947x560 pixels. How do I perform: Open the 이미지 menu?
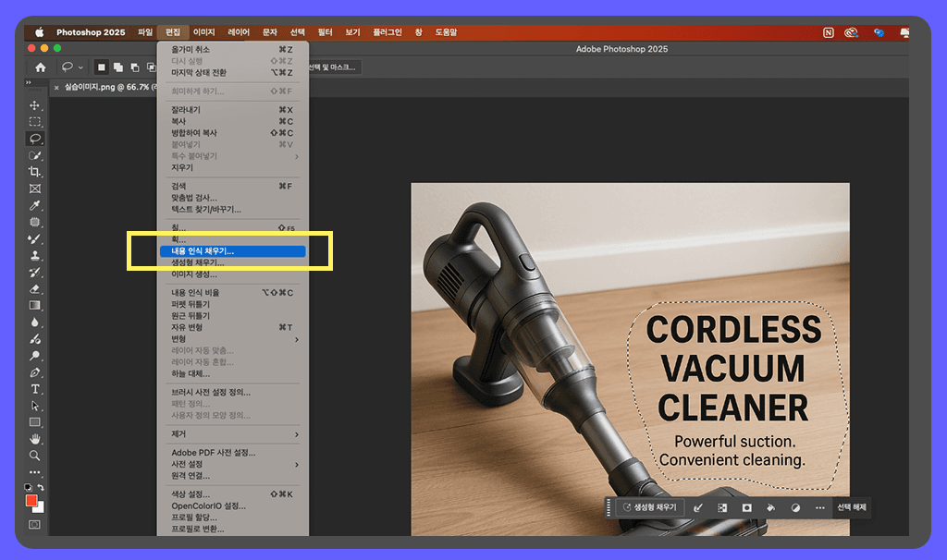(x=204, y=32)
